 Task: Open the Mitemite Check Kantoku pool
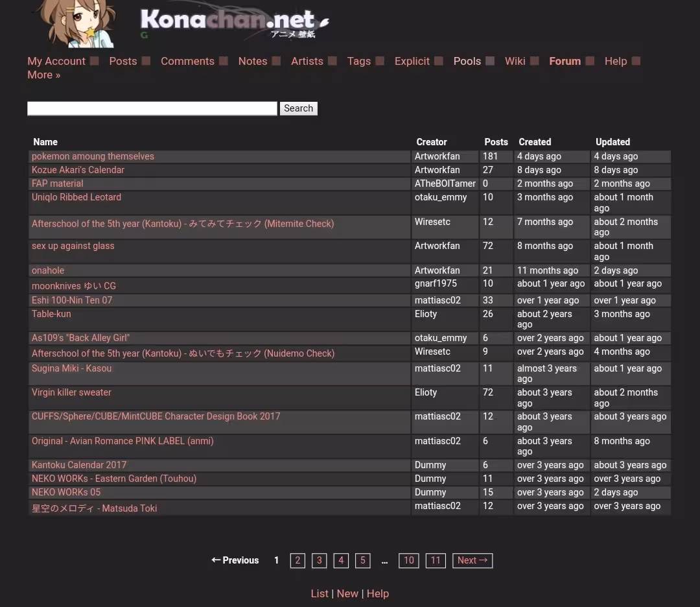183,224
